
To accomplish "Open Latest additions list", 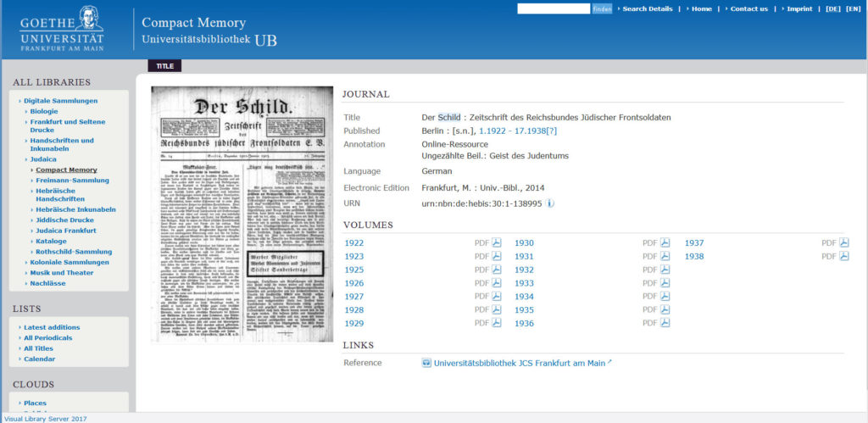I will [x=52, y=327].
